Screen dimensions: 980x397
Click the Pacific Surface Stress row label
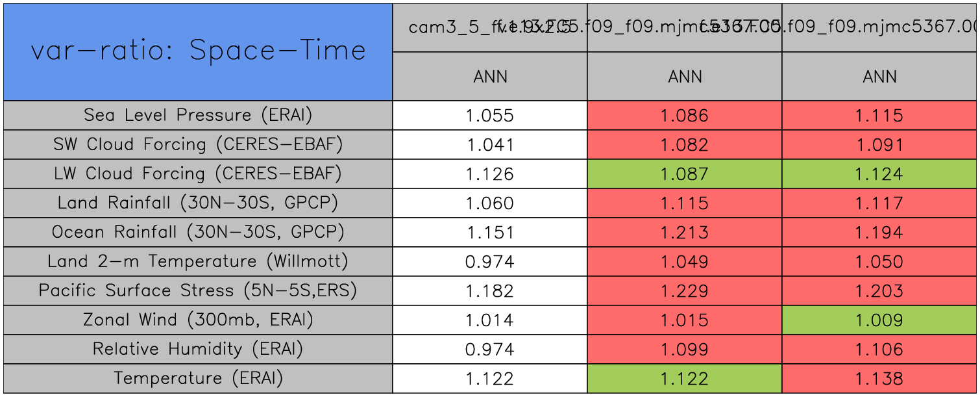198,291
